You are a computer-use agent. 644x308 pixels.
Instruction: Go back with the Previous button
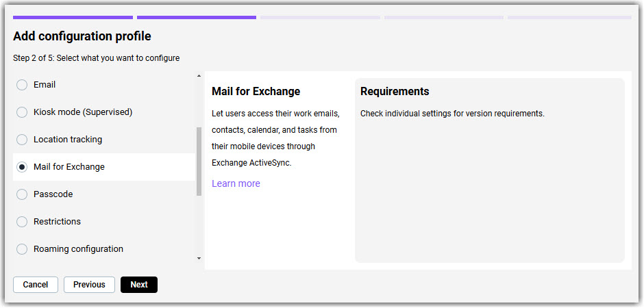point(89,285)
